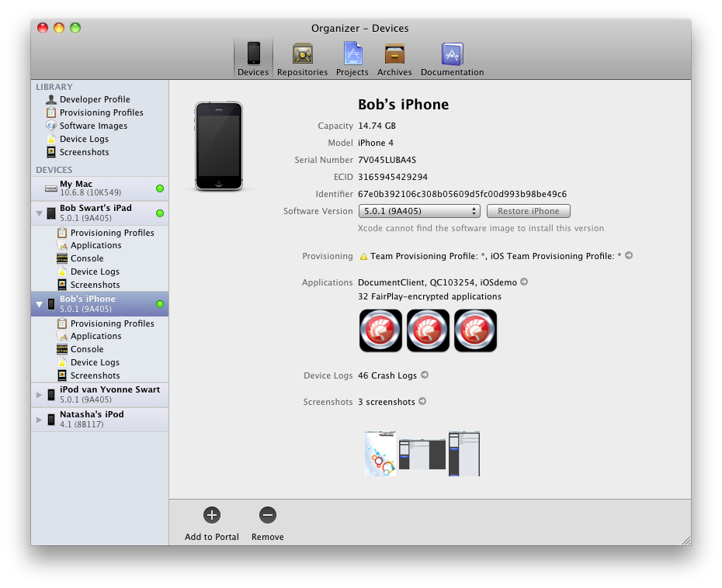Open the Software Version dropdown

[x=419, y=211]
